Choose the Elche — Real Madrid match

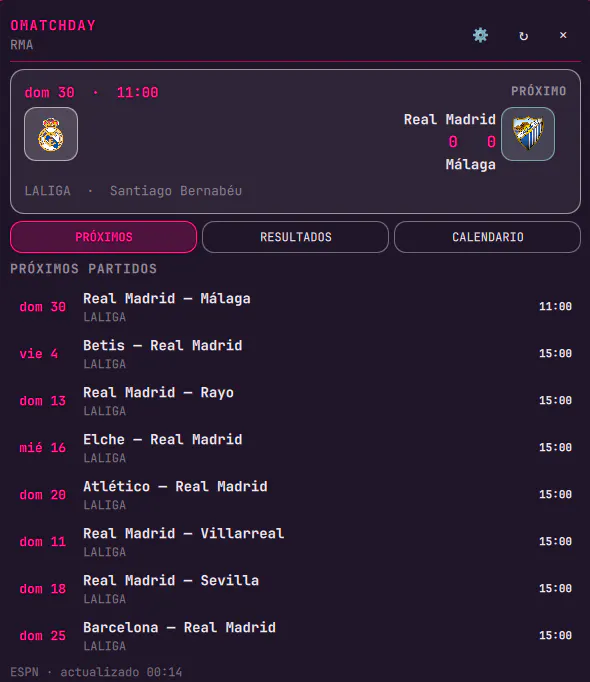(x=295, y=448)
